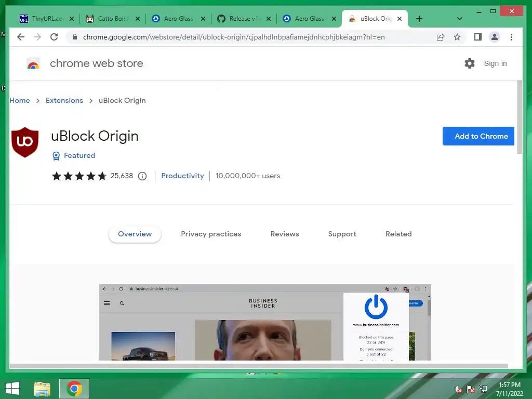Click the '10,000,000+ users' text

(248, 176)
